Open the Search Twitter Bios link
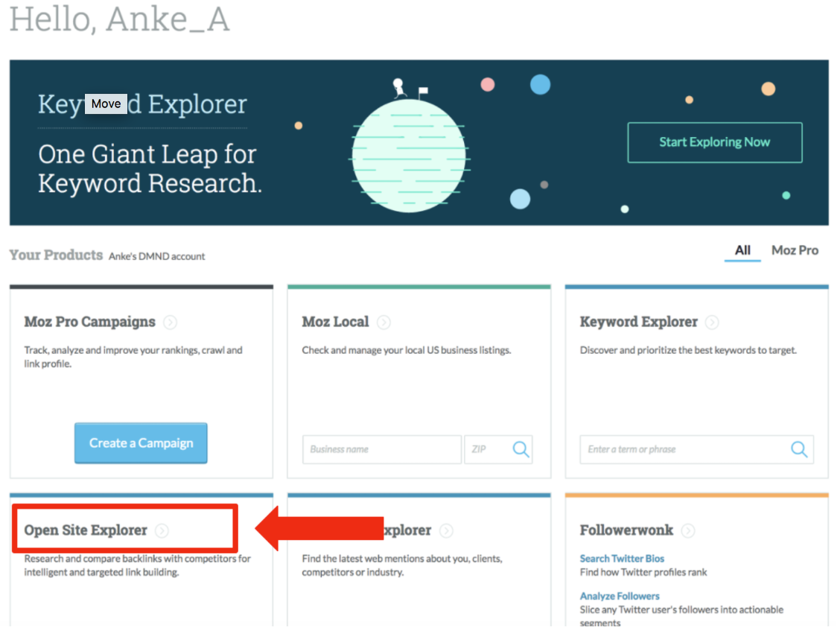Viewport: 840px width, 636px height. pyautogui.click(x=622, y=559)
